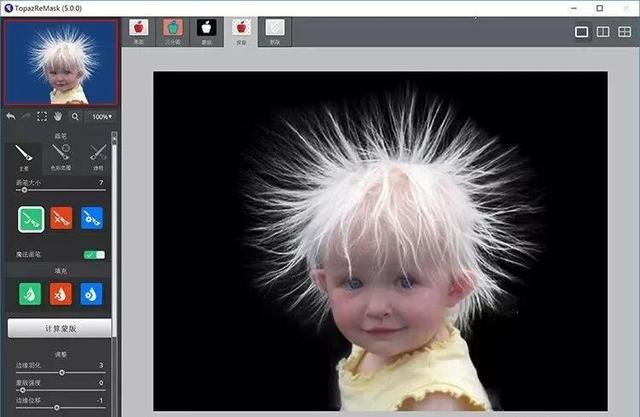Screen dimensions: 640x417
Task: Switch to the 蒙版 mask view tab
Action: [x=206, y=30]
